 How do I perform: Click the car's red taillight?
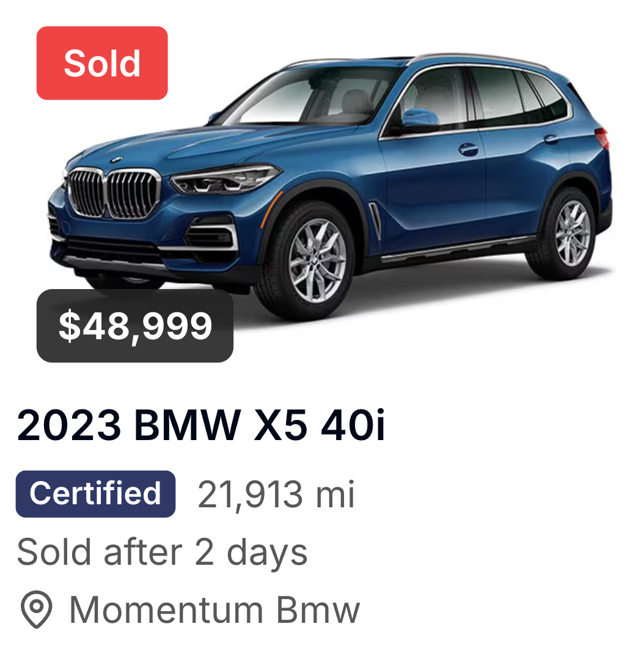(x=602, y=139)
